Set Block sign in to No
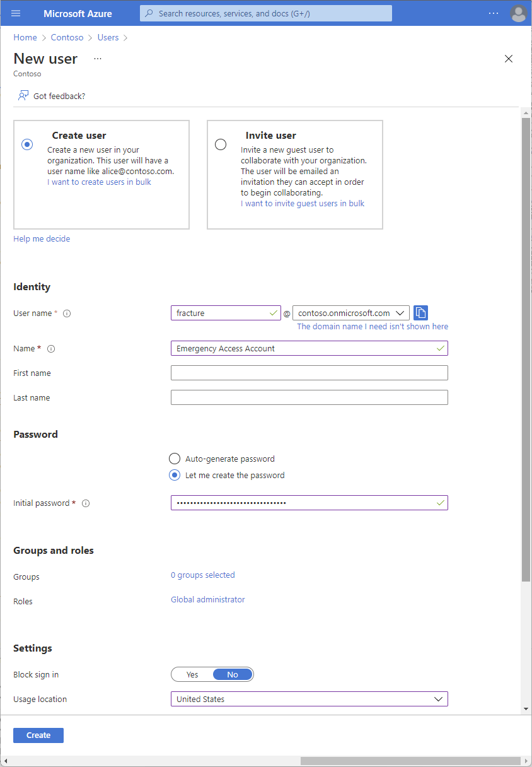 (233, 675)
